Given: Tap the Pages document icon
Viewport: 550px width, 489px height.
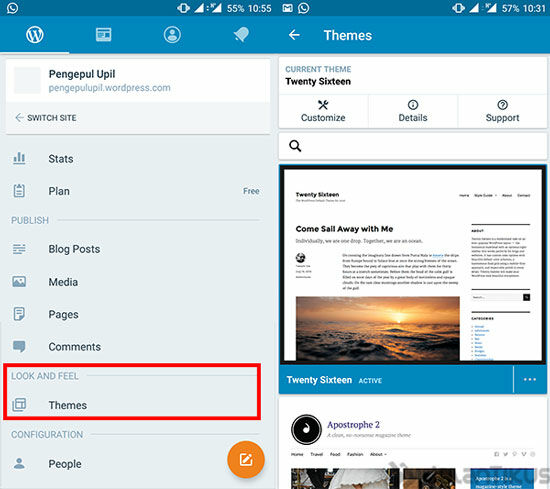Looking at the screenshot, I should (19, 314).
